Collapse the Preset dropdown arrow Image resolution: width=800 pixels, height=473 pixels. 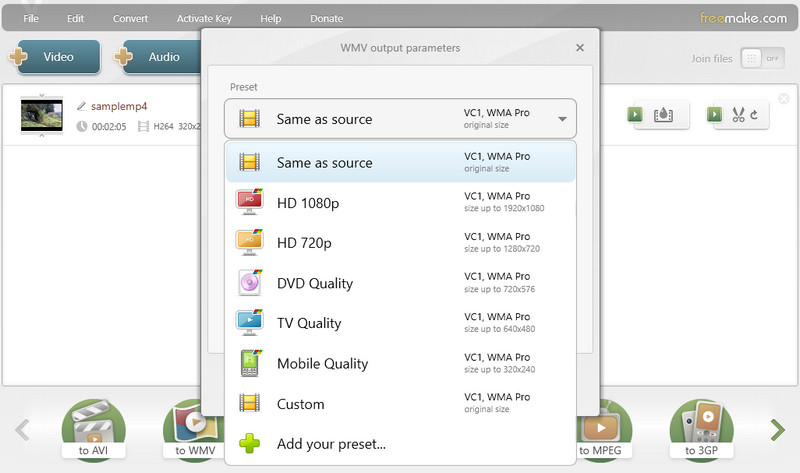[562, 119]
